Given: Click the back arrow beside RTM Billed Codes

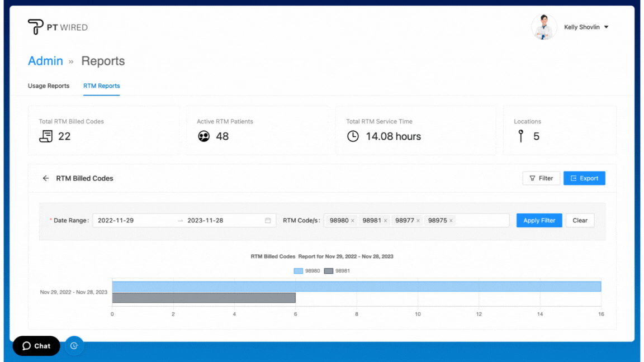Looking at the screenshot, I should (46, 178).
